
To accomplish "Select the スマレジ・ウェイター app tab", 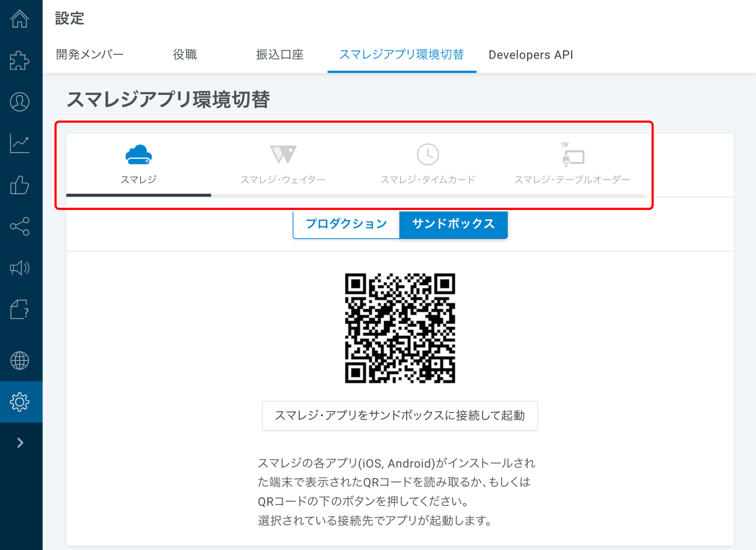I will [283, 165].
